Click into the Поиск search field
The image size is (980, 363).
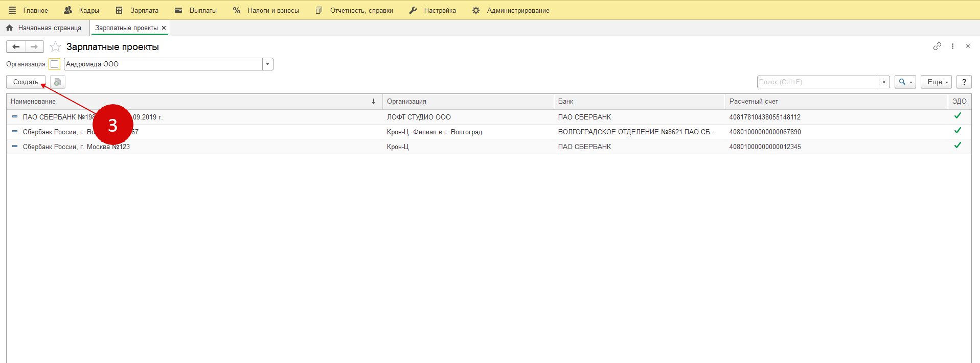(817, 82)
